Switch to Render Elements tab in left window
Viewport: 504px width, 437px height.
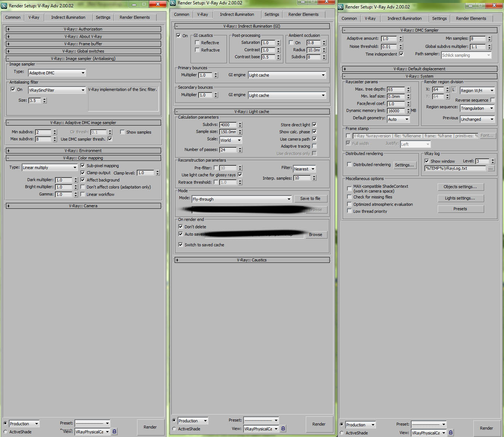(135, 17)
